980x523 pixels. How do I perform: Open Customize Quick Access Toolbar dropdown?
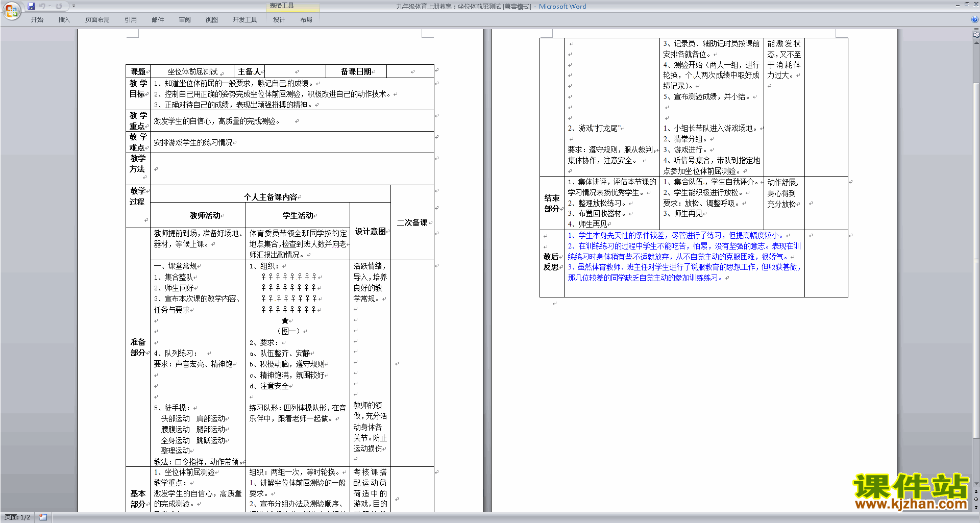click(x=73, y=6)
